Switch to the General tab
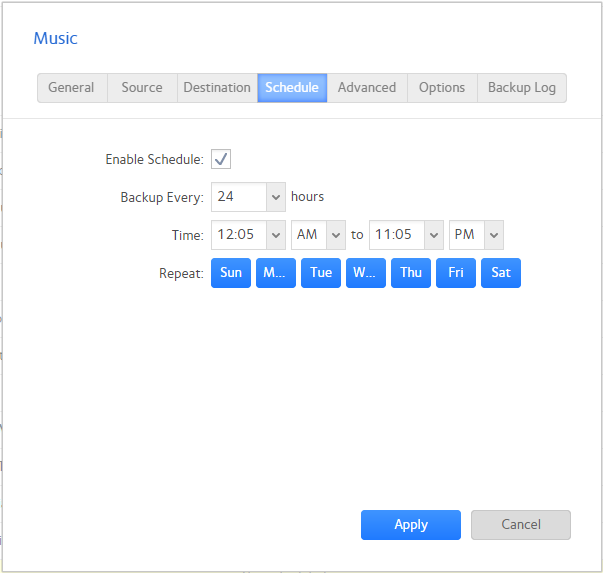The width and height of the screenshot is (603, 573). coord(72,88)
